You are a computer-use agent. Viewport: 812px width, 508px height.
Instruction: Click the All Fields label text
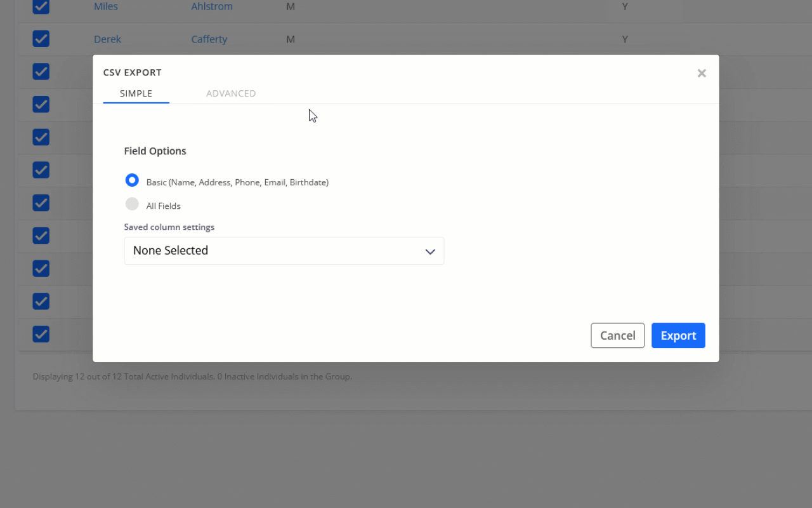point(163,206)
